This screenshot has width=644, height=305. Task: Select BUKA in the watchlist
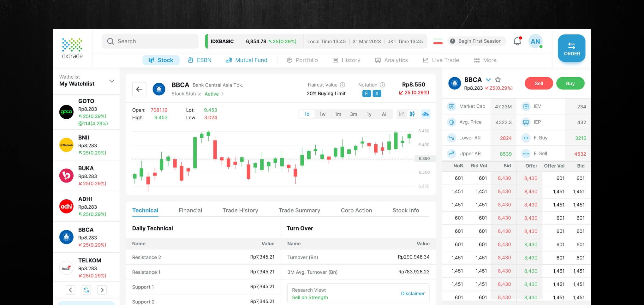[x=86, y=176]
